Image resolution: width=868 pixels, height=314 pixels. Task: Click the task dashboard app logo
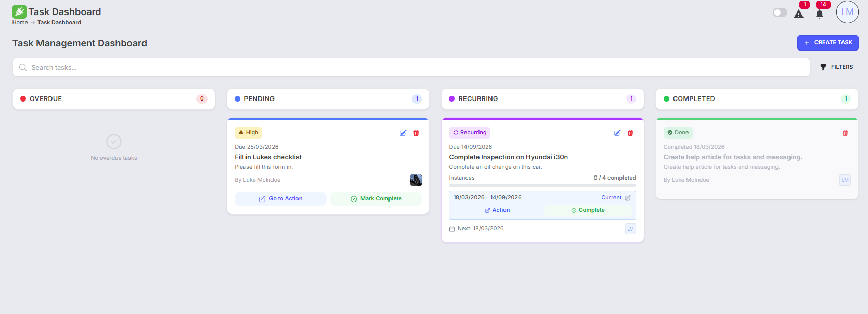click(x=19, y=12)
